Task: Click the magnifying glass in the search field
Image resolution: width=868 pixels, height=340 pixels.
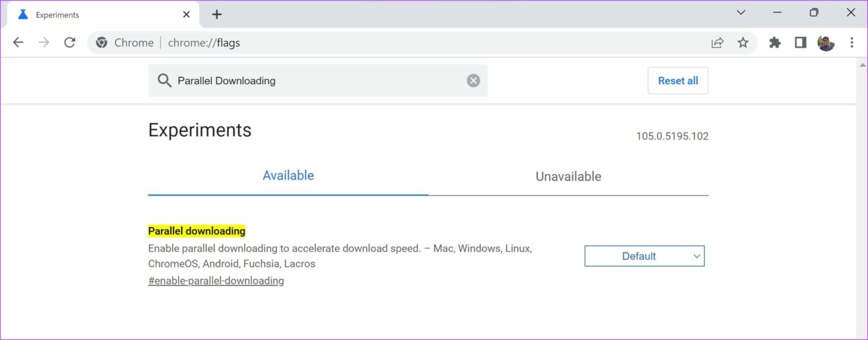Action: [164, 80]
